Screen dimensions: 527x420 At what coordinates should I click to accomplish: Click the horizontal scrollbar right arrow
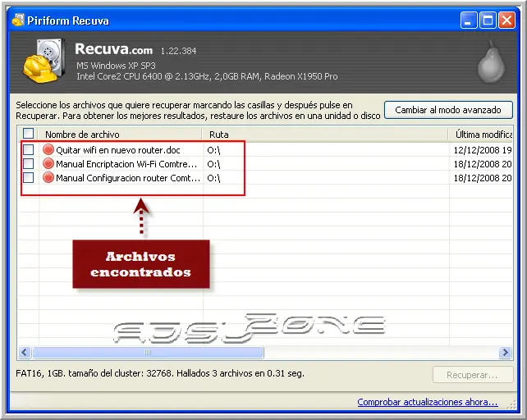pos(505,353)
